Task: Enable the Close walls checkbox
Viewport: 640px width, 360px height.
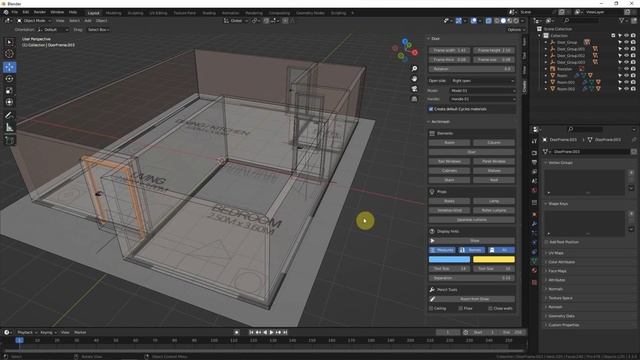Action: (x=490, y=309)
